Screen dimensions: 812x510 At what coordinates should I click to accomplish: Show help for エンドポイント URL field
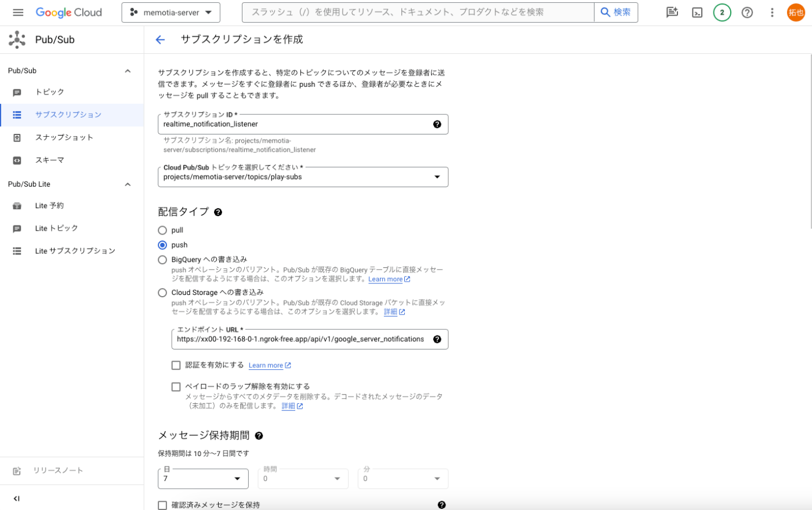437,339
